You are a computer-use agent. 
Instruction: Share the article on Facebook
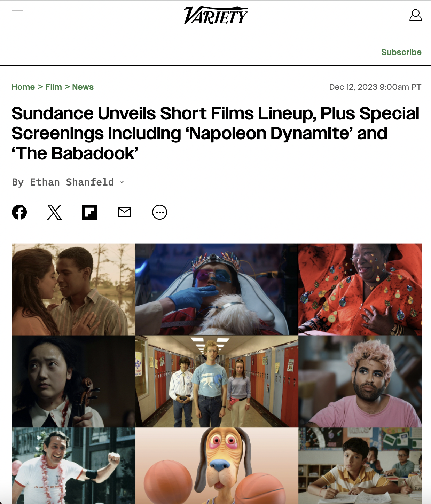pyautogui.click(x=19, y=212)
